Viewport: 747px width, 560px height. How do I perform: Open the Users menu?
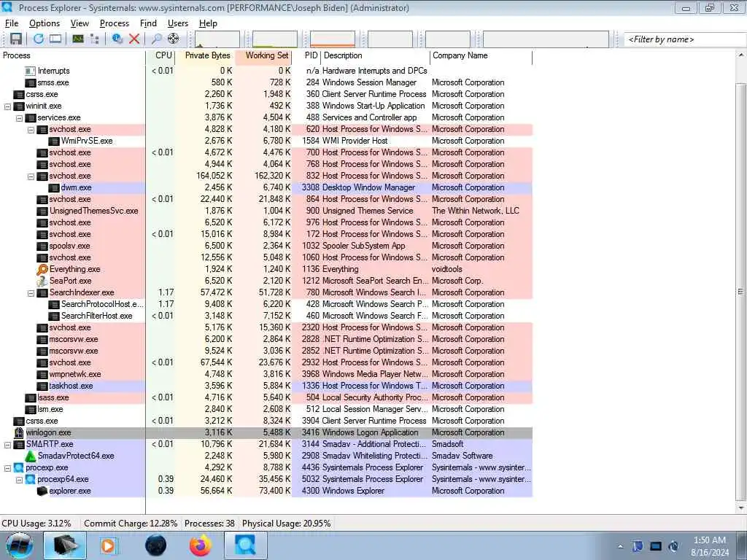pyautogui.click(x=178, y=23)
